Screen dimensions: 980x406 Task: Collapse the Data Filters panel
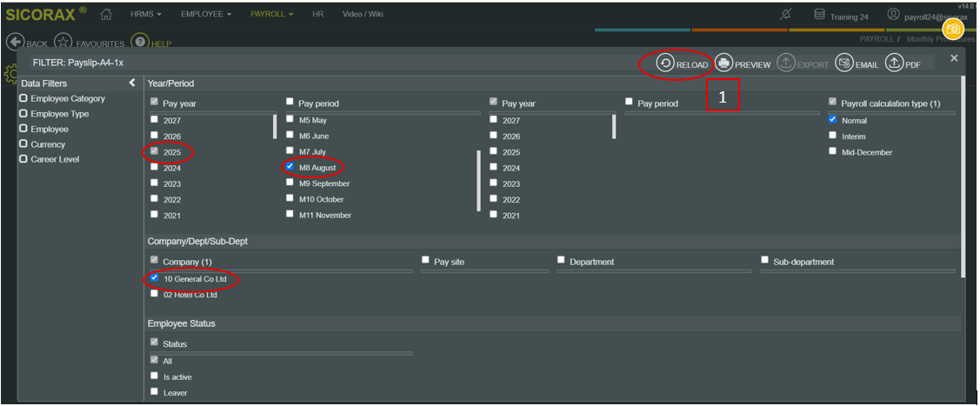132,83
